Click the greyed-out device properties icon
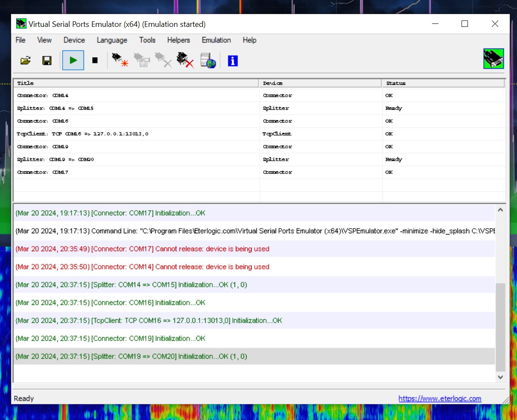The image size is (517, 420). 142,61
